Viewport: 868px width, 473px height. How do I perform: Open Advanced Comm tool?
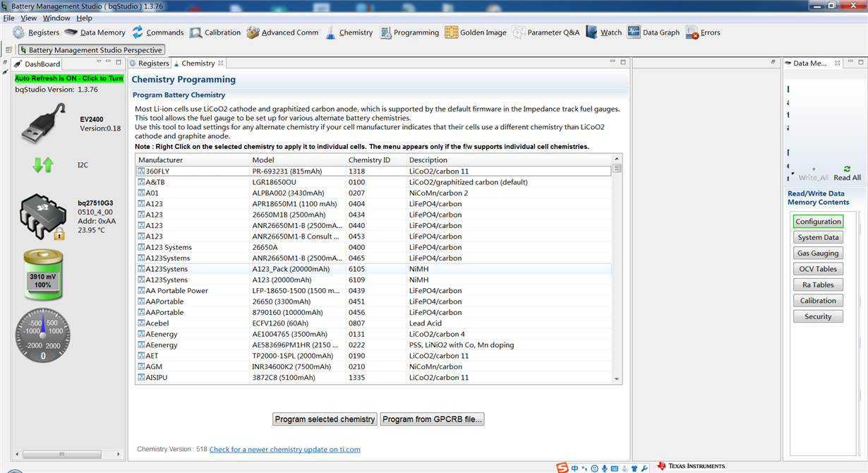[x=282, y=32]
